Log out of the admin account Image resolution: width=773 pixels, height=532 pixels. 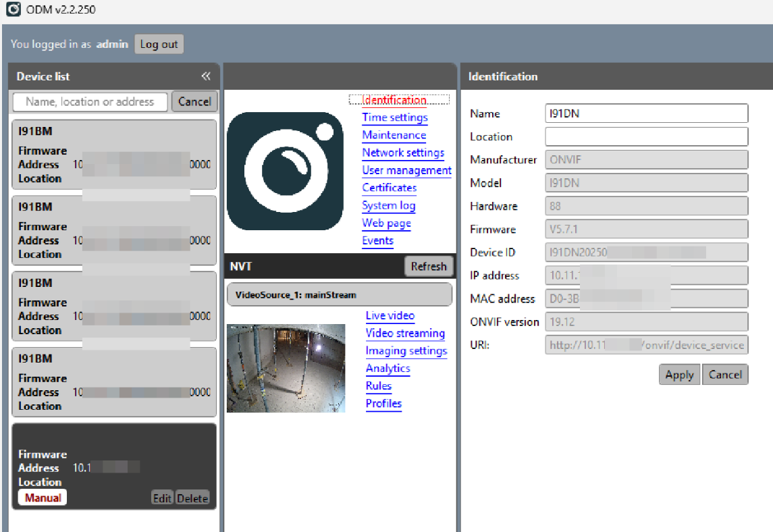coord(159,43)
